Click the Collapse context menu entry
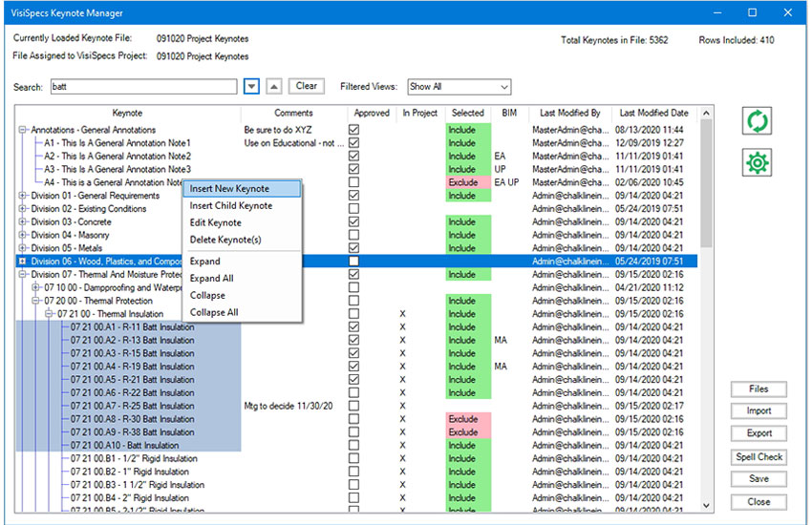Viewport: 812px width, 525px height. 242,295
